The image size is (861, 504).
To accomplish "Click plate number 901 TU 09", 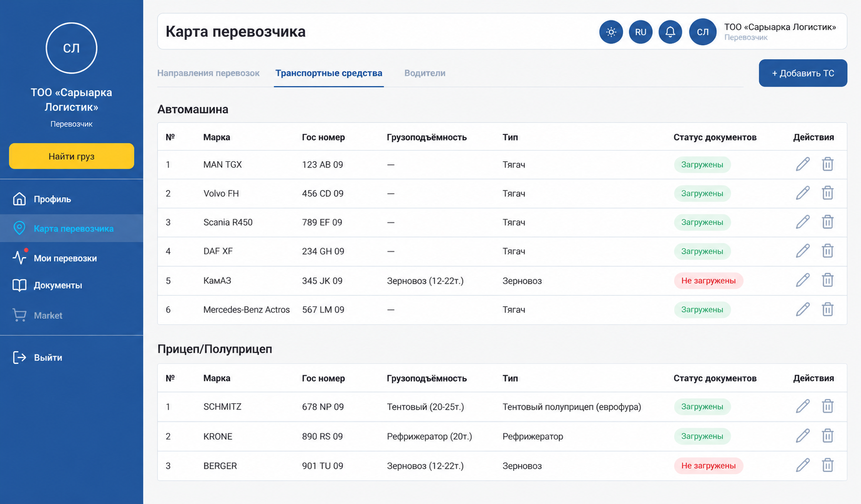I will tap(323, 465).
